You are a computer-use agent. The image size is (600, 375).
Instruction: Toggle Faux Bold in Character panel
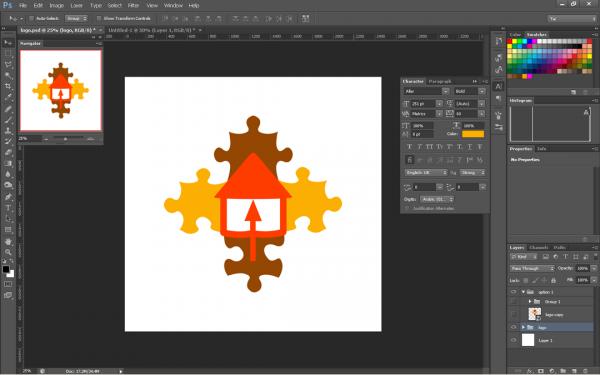point(409,147)
